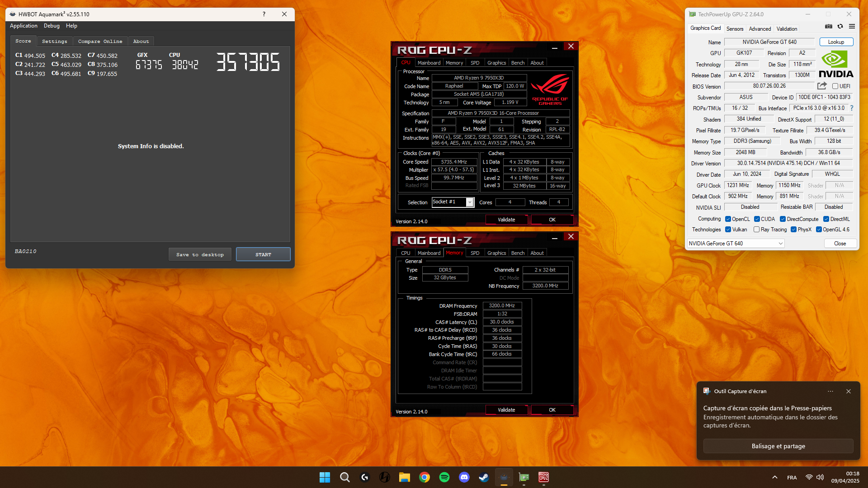Open GPU-Z Sensors tab

point(735,28)
